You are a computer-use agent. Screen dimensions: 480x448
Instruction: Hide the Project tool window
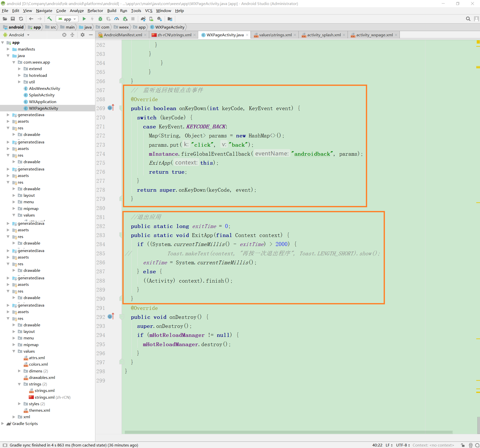91,35
